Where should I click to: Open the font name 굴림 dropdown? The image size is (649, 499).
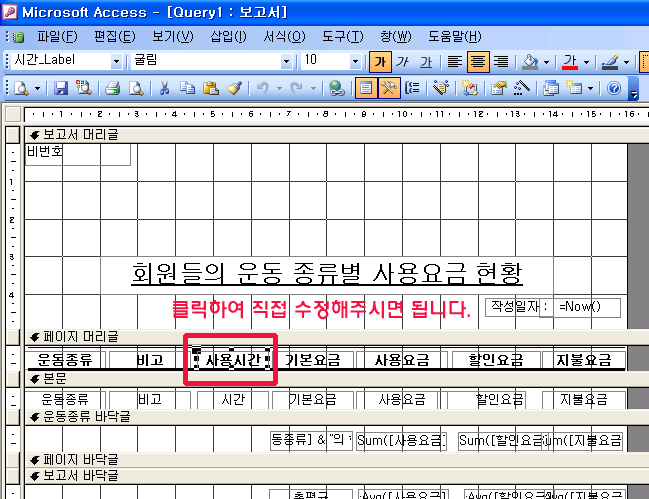point(286,62)
